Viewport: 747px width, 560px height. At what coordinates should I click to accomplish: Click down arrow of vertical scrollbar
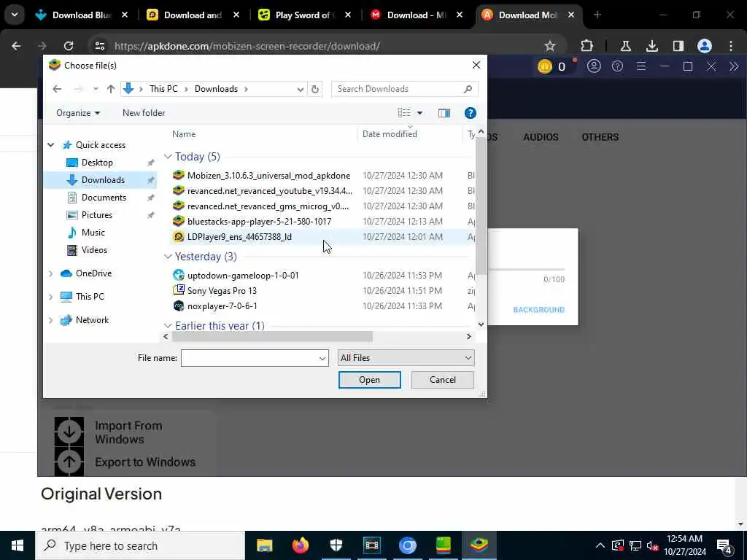pos(481,324)
